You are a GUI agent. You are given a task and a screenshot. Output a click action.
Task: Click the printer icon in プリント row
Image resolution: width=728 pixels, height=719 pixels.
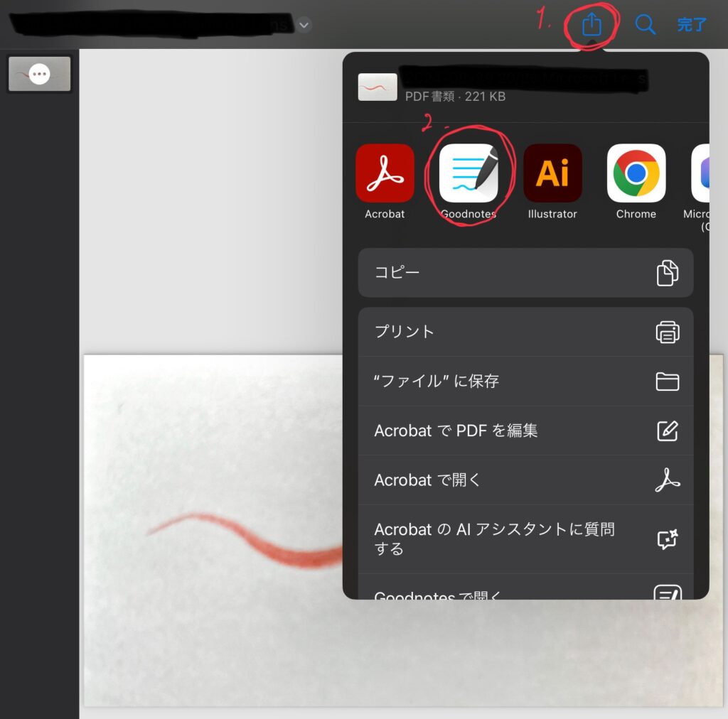[667, 332]
